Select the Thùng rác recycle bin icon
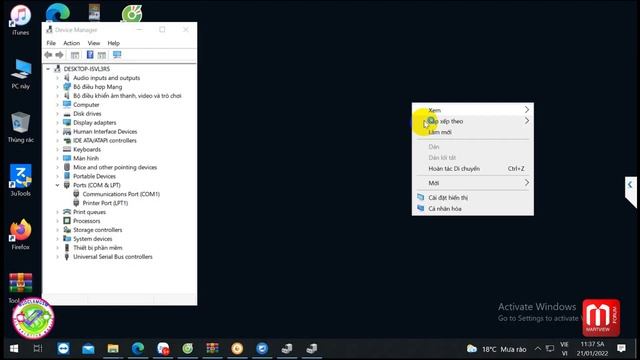Image resolution: width=640 pixels, height=360 pixels. (20, 127)
